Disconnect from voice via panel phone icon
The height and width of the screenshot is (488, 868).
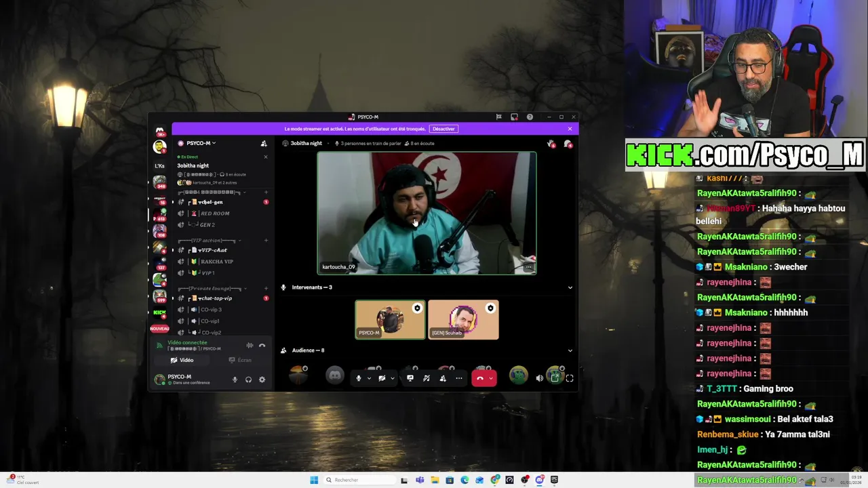262,346
